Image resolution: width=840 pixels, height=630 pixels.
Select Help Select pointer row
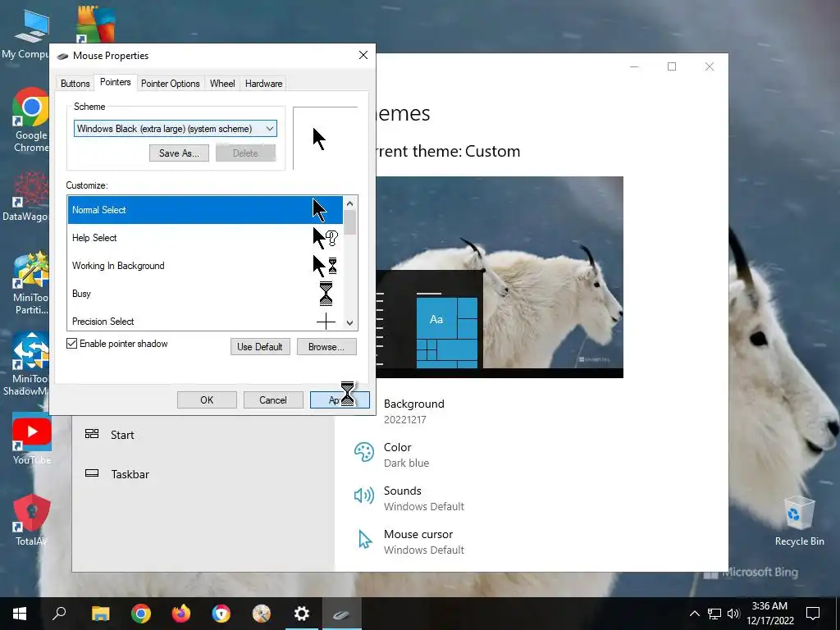pos(205,238)
